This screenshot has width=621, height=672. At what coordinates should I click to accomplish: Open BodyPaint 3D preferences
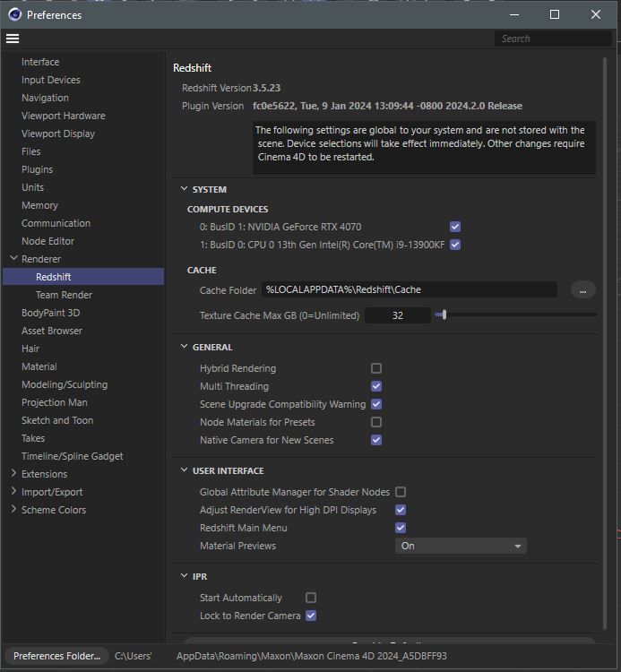click(x=50, y=313)
